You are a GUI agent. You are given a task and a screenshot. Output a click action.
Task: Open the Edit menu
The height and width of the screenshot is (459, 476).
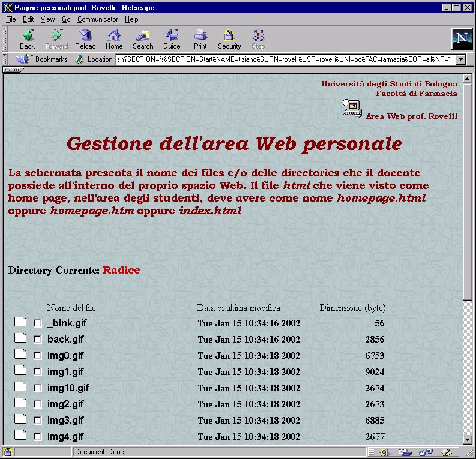point(28,19)
